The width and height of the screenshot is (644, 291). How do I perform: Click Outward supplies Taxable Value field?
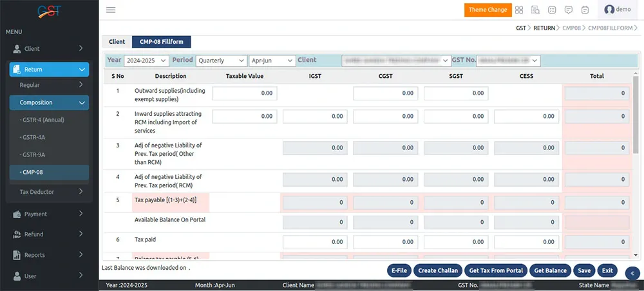coord(245,93)
